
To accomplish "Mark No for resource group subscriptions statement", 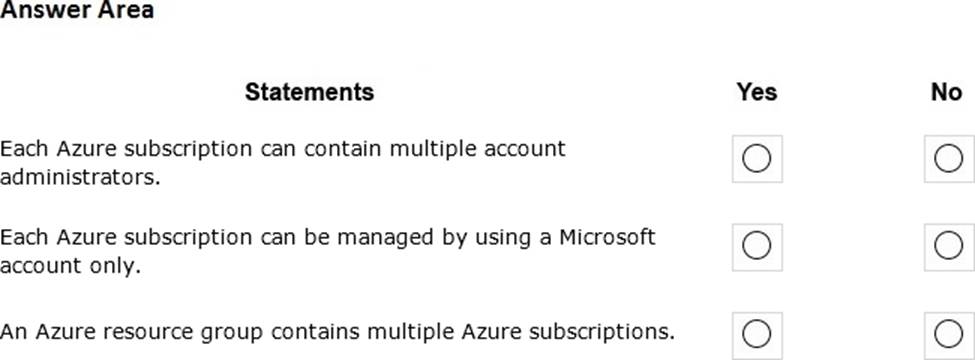I will (948, 335).
